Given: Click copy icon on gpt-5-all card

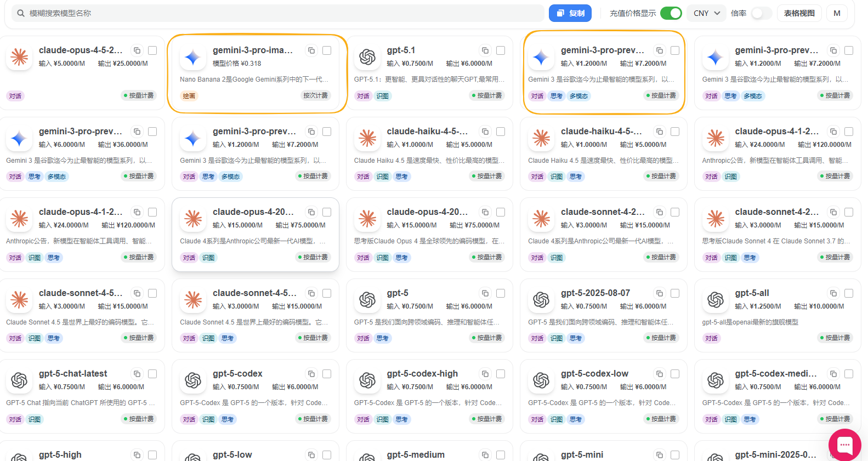Looking at the screenshot, I should coord(833,293).
